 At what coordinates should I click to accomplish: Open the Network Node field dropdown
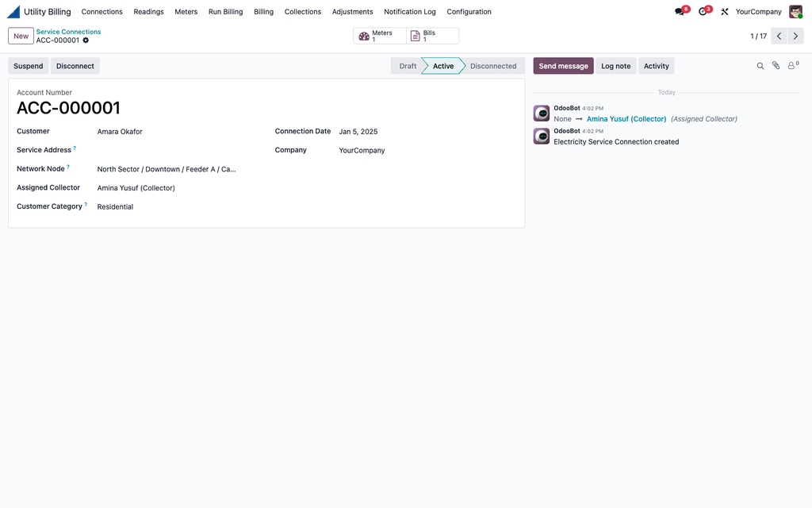177,169
